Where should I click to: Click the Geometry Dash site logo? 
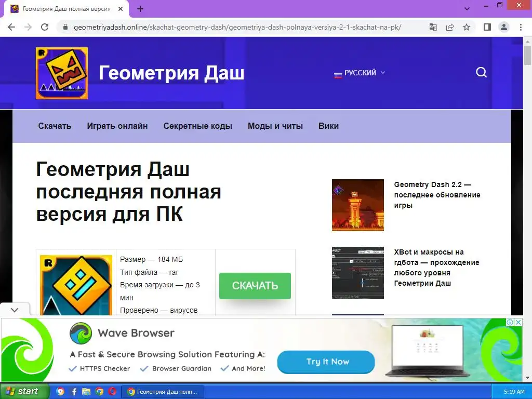click(x=62, y=73)
